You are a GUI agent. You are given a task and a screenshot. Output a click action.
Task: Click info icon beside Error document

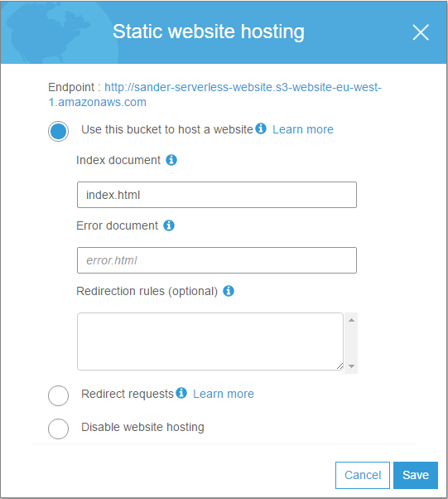point(169,225)
